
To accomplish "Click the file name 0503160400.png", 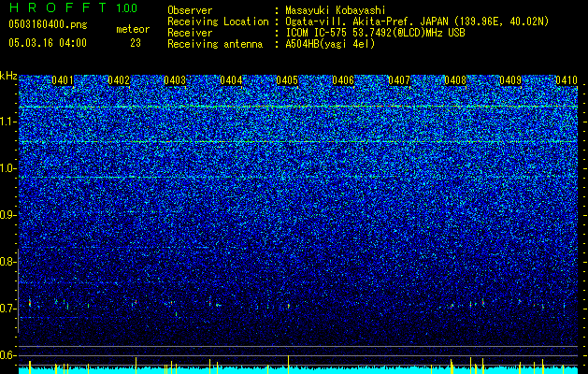I will (x=48, y=24).
